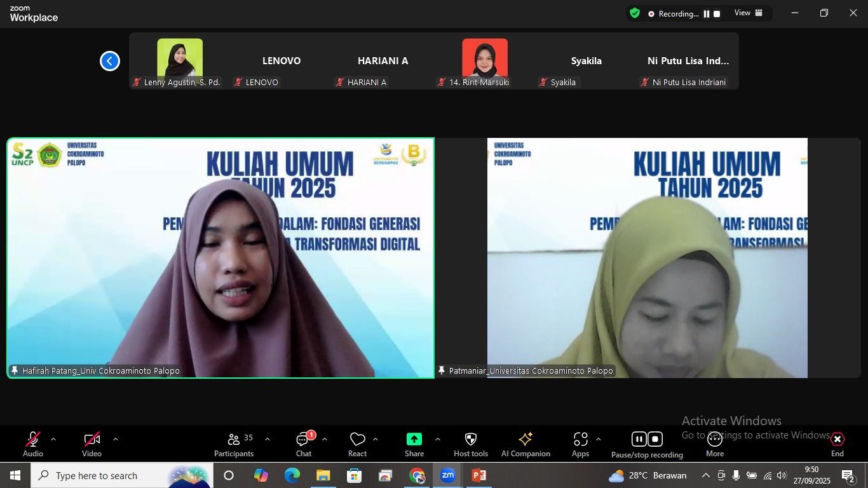
Task: Pause recording in top status bar
Action: pyautogui.click(x=706, y=14)
